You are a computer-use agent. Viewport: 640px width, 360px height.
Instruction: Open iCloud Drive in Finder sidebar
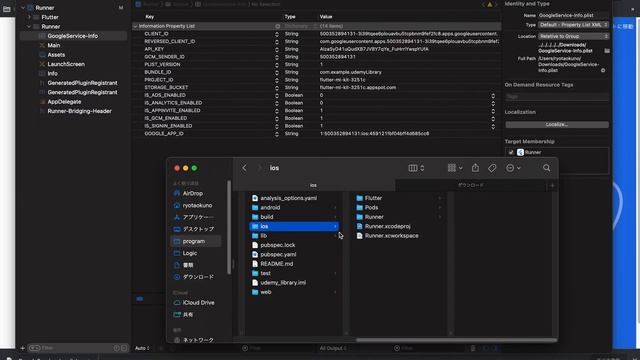click(x=198, y=303)
